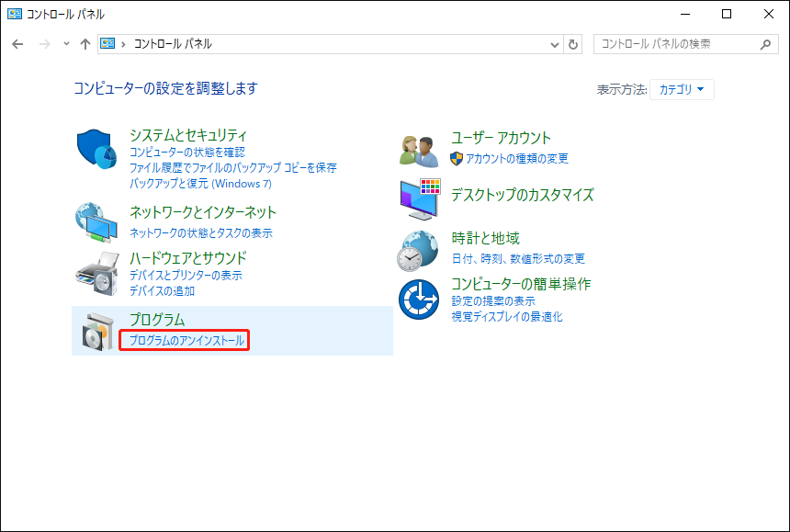Open the System and Security shield icon
The image size is (790, 532).
point(96,149)
